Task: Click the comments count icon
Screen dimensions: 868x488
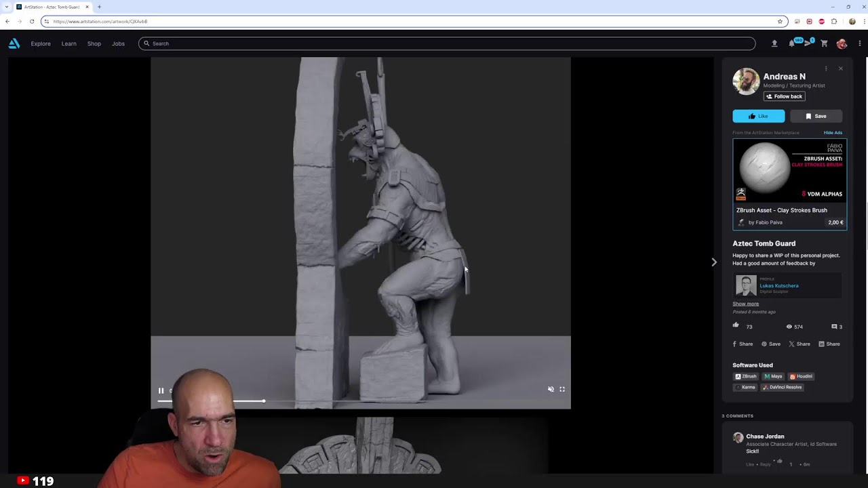Action: pos(834,327)
